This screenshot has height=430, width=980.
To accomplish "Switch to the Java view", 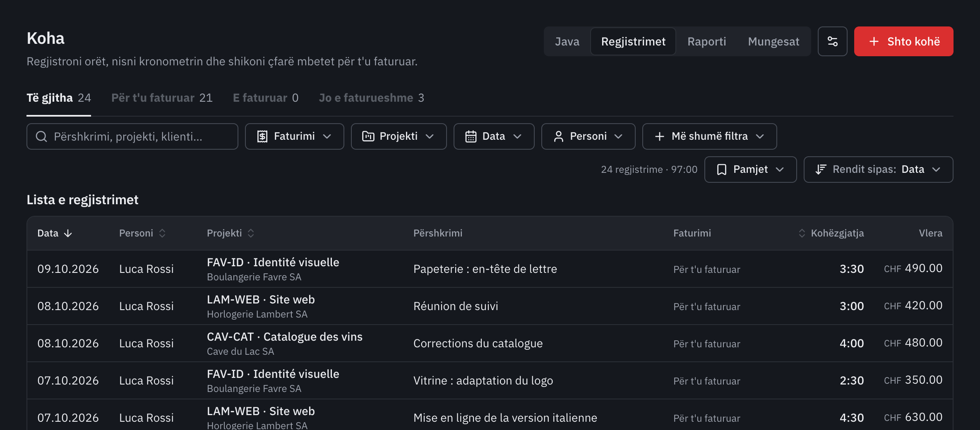I will [567, 41].
